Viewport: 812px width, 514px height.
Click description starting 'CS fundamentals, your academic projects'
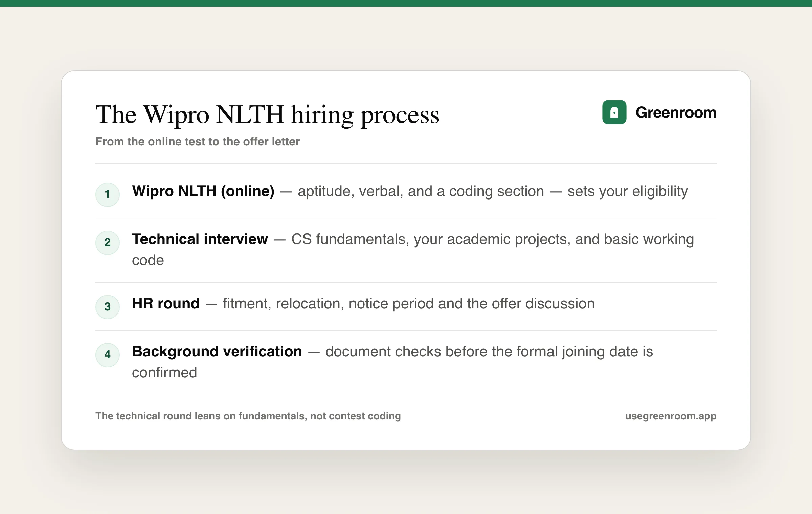pyautogui.click(x=413, y=250)
